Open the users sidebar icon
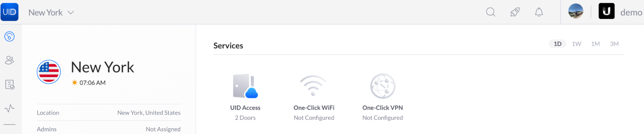 pos(9,60)
